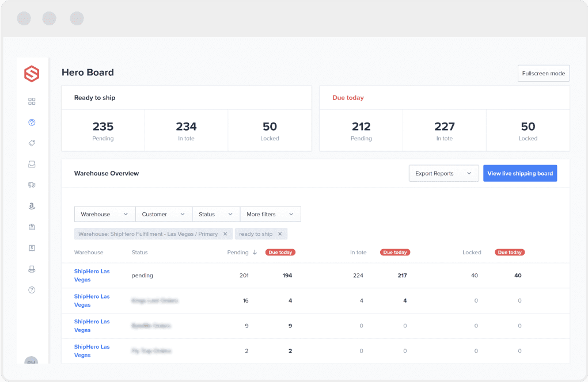Open the dashboard grid icon in sidebar

[32, 101]
